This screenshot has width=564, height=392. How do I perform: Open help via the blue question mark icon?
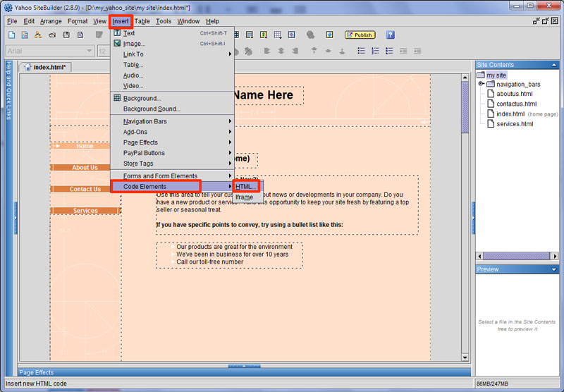[391, 35]
